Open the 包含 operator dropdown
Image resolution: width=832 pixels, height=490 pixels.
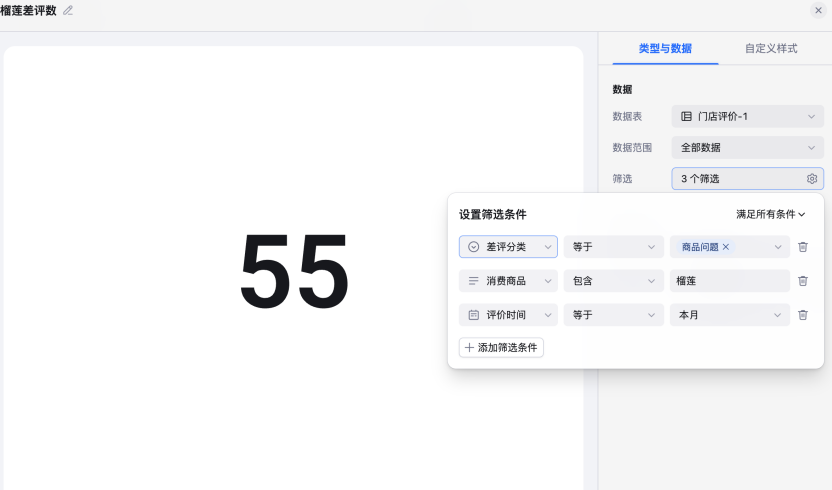coord(613,281)
